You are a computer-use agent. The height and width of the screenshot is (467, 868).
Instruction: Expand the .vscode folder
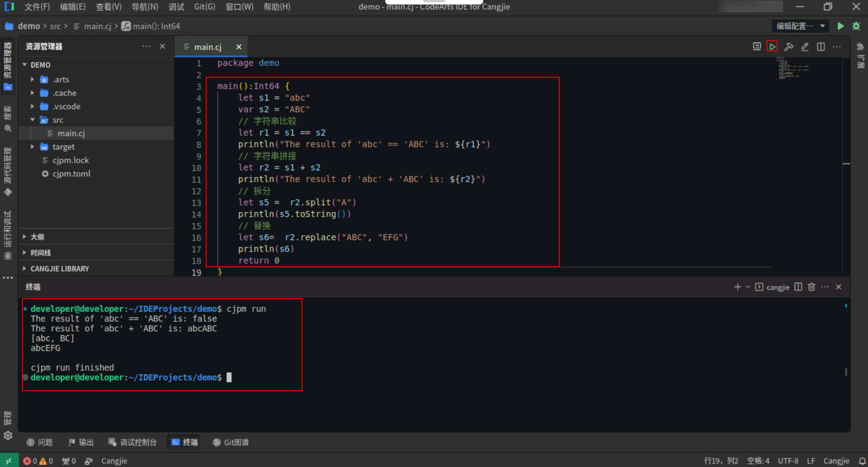pyautogui.click(x=32, y=107)
